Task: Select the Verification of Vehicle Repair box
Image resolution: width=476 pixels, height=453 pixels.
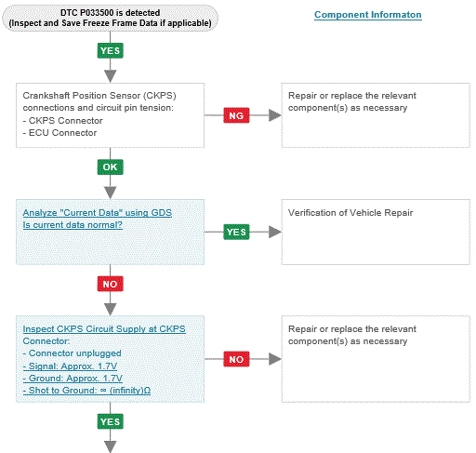Action: [376, 232]
